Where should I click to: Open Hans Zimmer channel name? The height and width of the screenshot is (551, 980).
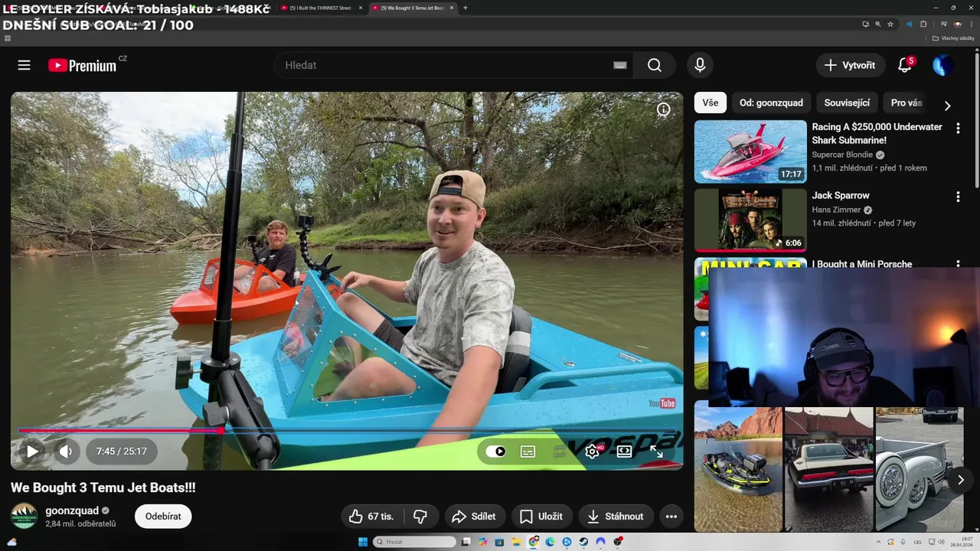click(x=837, y=210)
